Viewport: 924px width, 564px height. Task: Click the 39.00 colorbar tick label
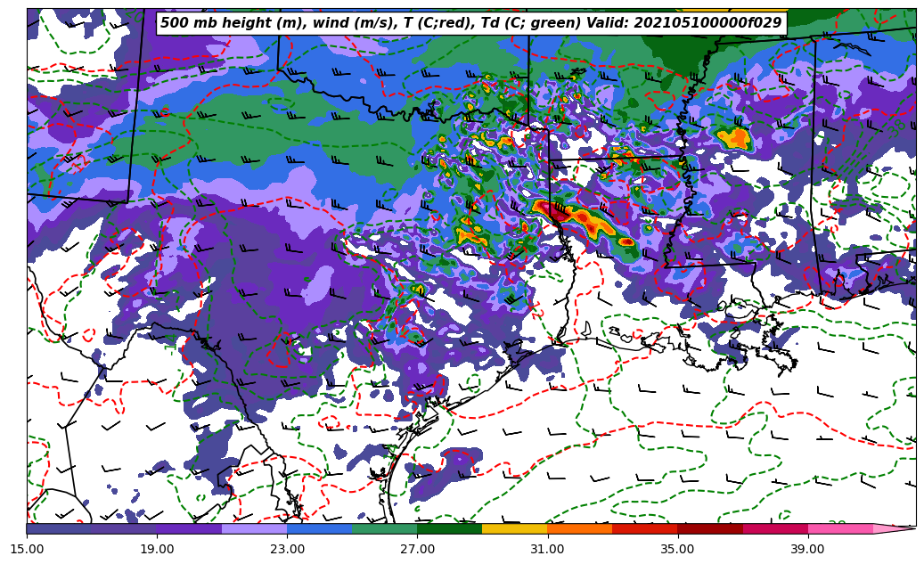coord(807,549)
